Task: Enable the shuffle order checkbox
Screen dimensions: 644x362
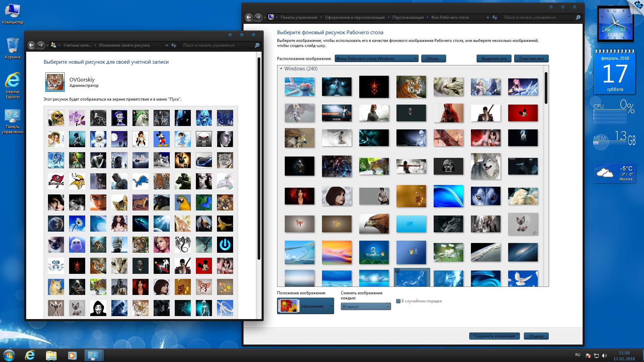Action: click(x=398, y=301)
